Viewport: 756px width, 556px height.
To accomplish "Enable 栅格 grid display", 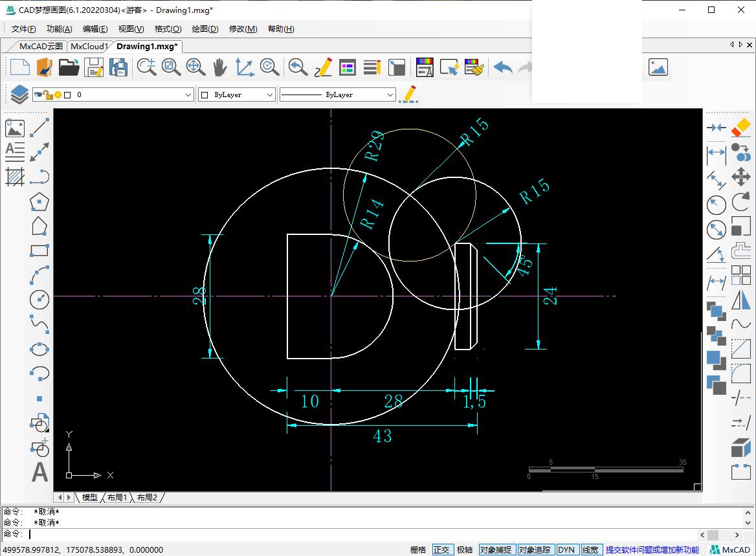I will 418,550.
